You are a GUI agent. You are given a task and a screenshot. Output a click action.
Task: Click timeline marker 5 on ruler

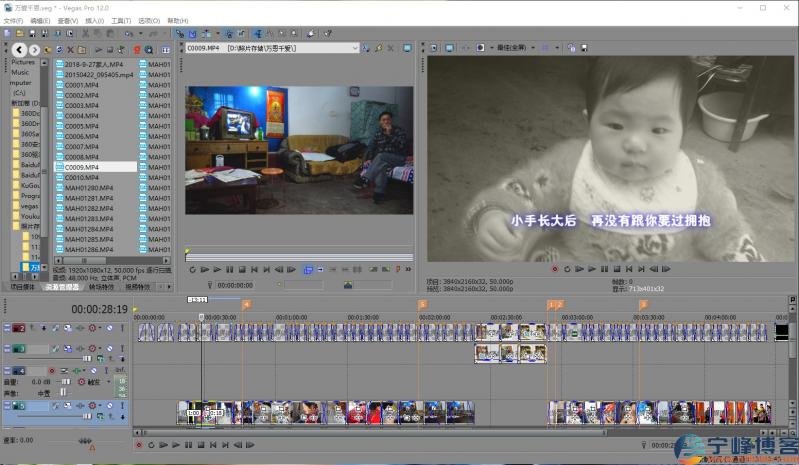coord(422,305)
